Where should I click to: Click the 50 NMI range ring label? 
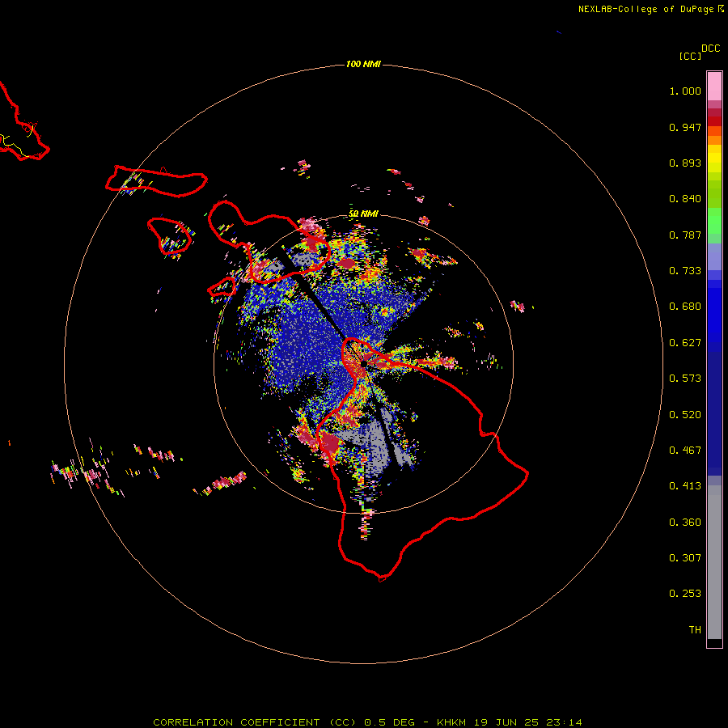coord(363,214)
